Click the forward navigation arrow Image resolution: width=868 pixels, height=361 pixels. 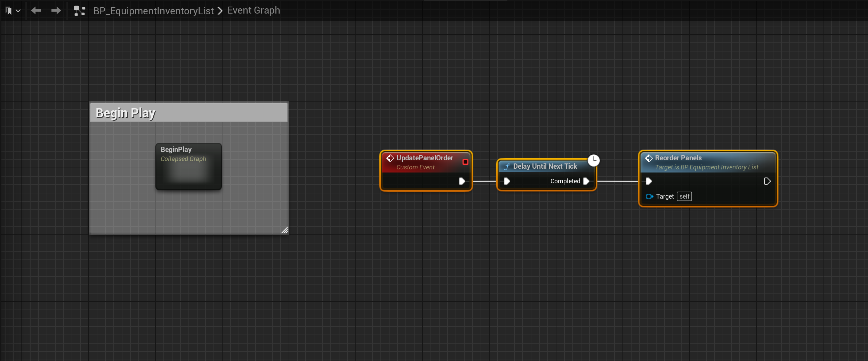point(56,11)
